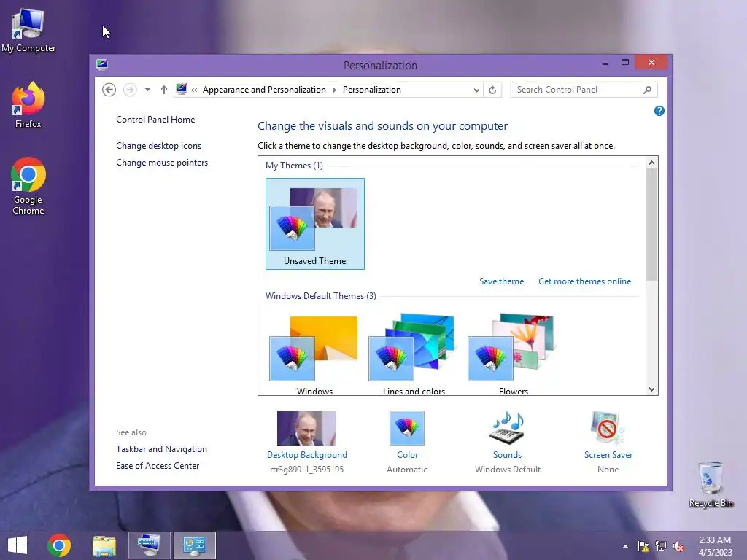Open File Explorer from the taskbar
Image resolution: width=747 pixels, height=560 pixels.
coord(104,545)
